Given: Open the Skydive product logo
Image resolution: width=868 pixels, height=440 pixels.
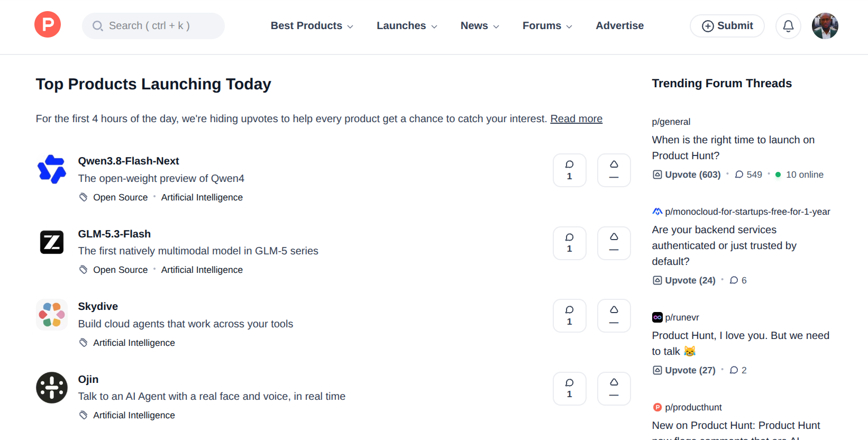Looking at the screenshot, I should click(x=52, y=315).
